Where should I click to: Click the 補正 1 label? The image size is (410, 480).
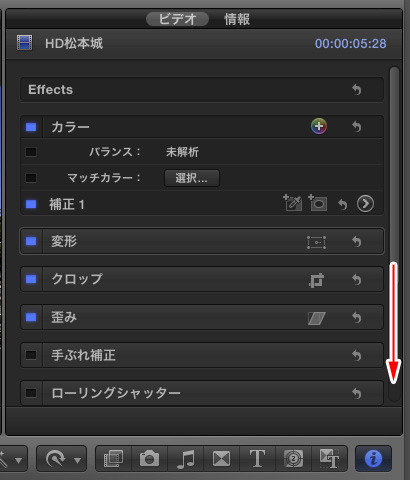pos(67,204)
